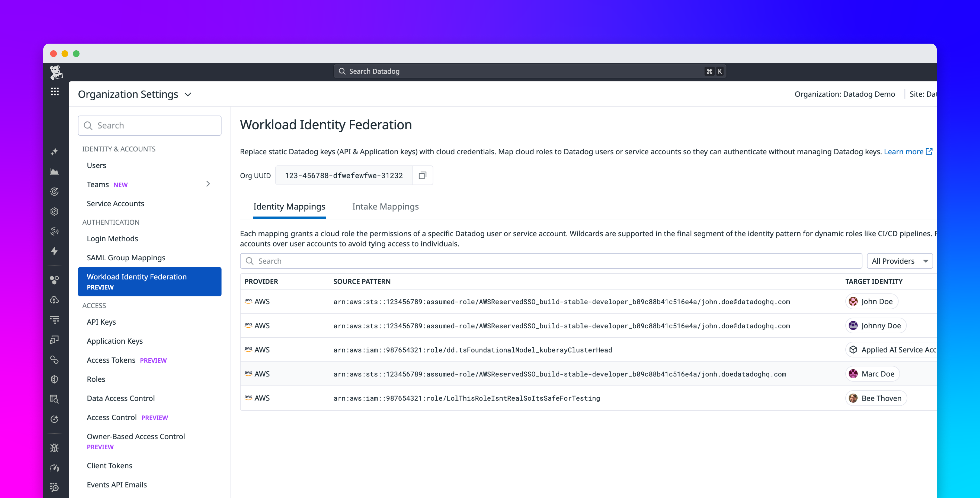This screenshot has height=498, width=980.
Task: Select the LolThisRoleIsntRealSoItsSafeForTesting source pattern
Action: (x=467, y=398)
